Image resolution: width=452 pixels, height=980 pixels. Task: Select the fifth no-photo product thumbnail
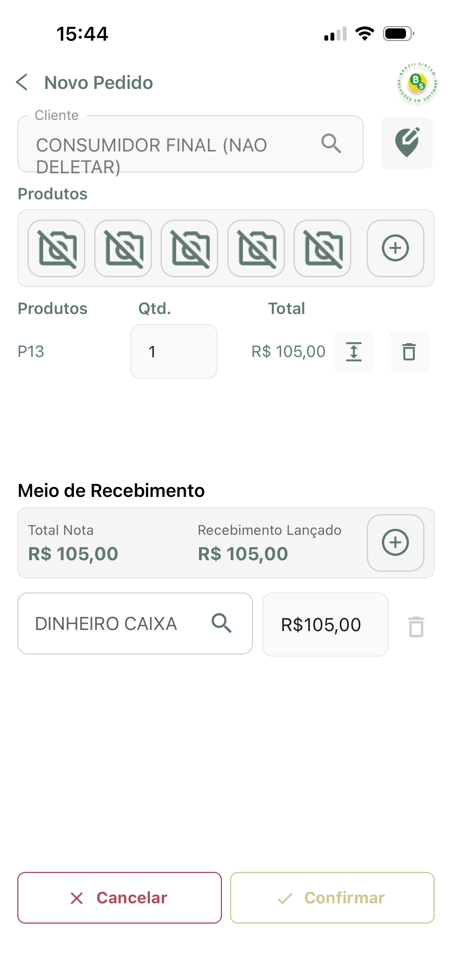[322, 248]
